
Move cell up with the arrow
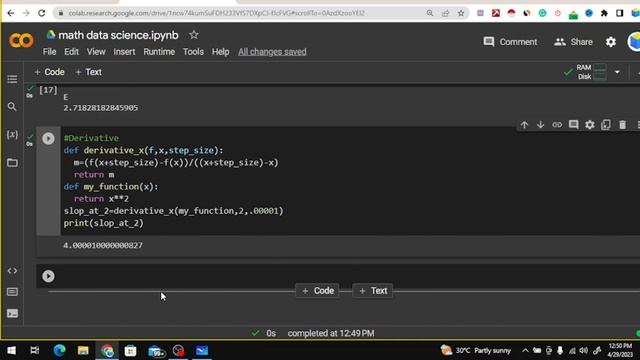tap(524, 125)
